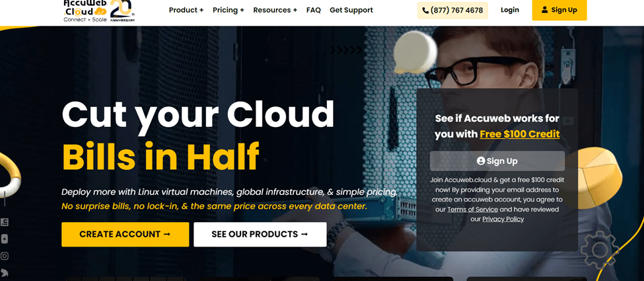The image size is (644, 281).
Task: Expand the Product + menu
Action: [x=186, y=10]
